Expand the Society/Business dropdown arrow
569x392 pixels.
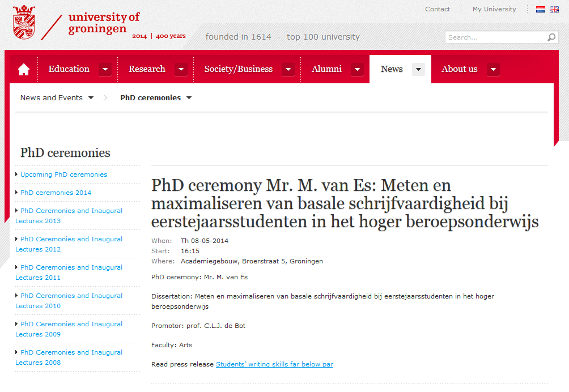coord(288,70)
